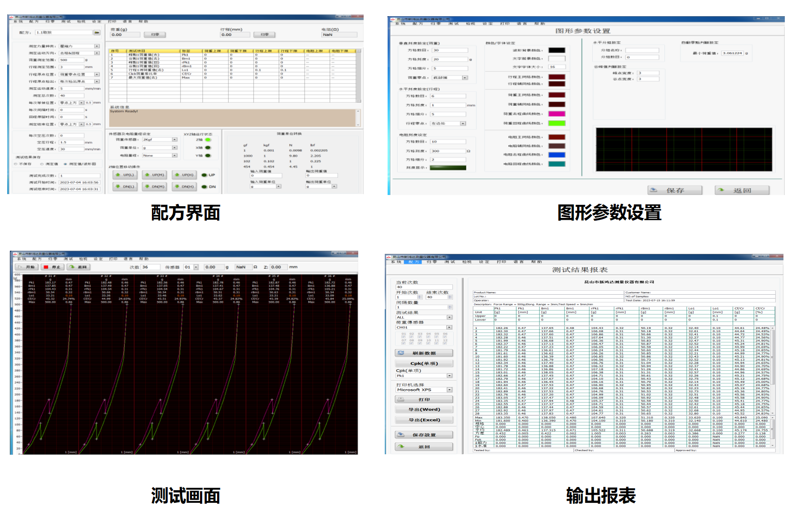Open the 荷重传感器 2Kgf dropdown
The height and width of the screenshot is (532, 792).
[x=174, y=140]
